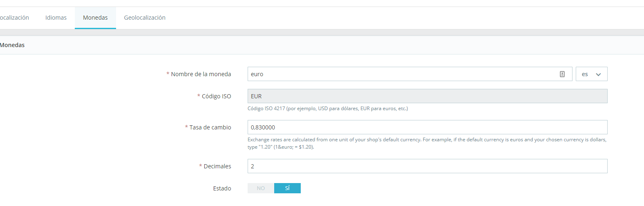Viewport: 644px width, 206px height.
Task: Click the 'Decimales' label
Action: (x=217, y=166)
